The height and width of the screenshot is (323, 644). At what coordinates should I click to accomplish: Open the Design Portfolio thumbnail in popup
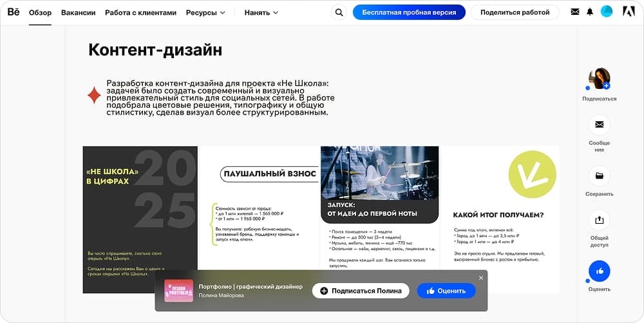(x=178, y=291)
